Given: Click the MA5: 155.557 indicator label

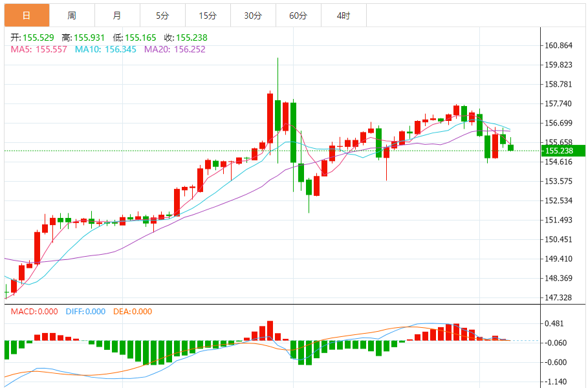Looking at the screenshot, I should (39, 50).
